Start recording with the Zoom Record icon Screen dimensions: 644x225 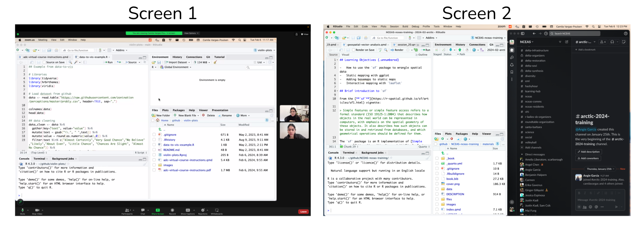point(172,210)
